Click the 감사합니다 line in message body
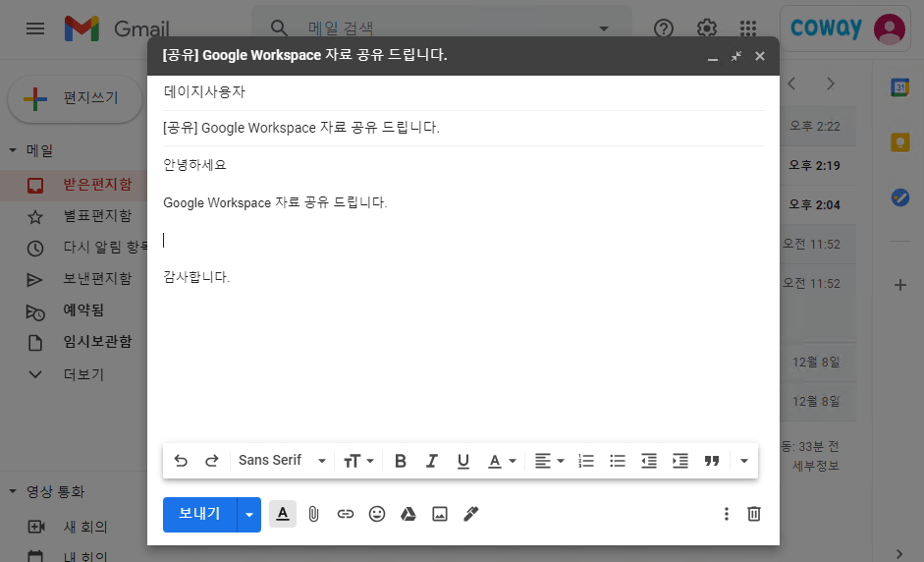Viewport: 924px width, 562px height. [196, 276]
